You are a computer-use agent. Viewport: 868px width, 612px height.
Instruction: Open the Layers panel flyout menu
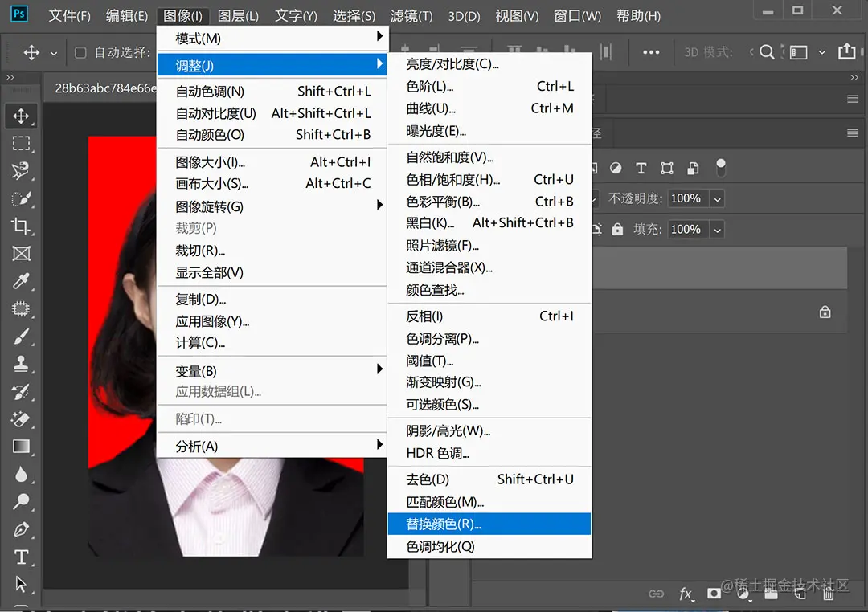pos(853,133)
